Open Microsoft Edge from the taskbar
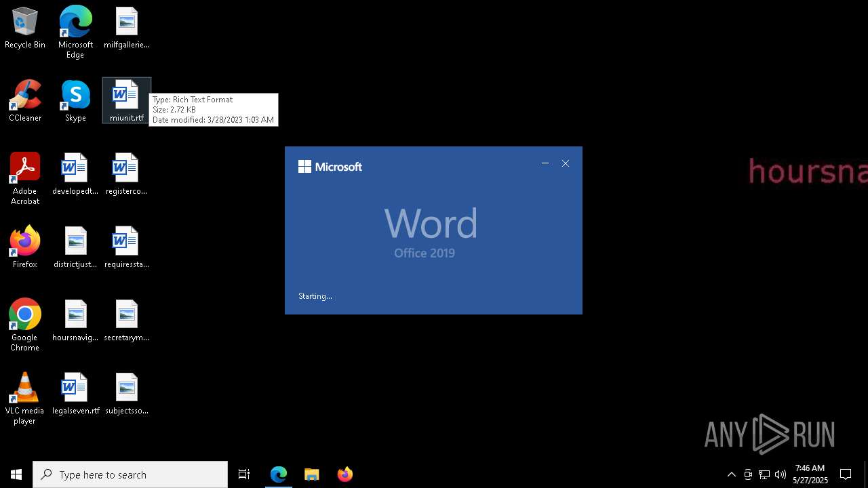This screenshot has height=488, width=868. point(279,474)
